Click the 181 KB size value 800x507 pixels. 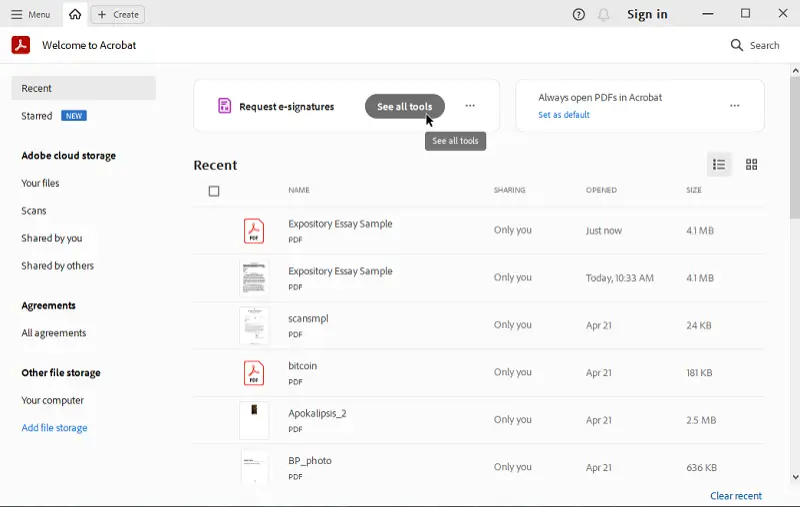699,373
